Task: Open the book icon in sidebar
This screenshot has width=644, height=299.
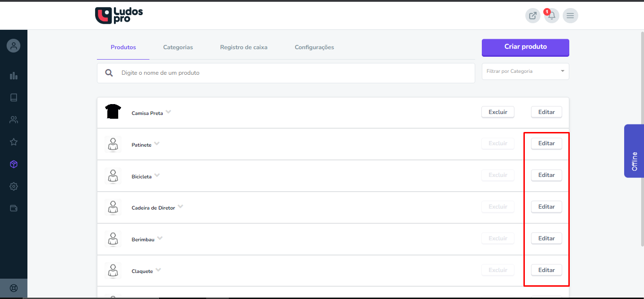Action: [x=14, y=97]
